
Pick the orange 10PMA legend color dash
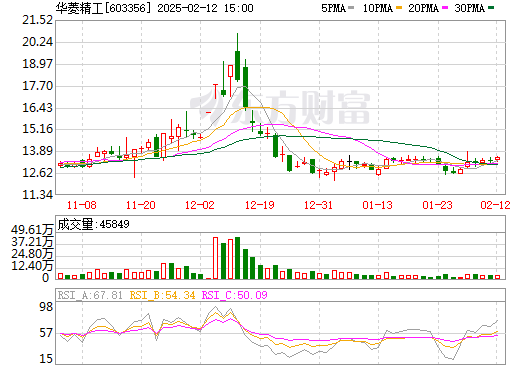[399, 8]
